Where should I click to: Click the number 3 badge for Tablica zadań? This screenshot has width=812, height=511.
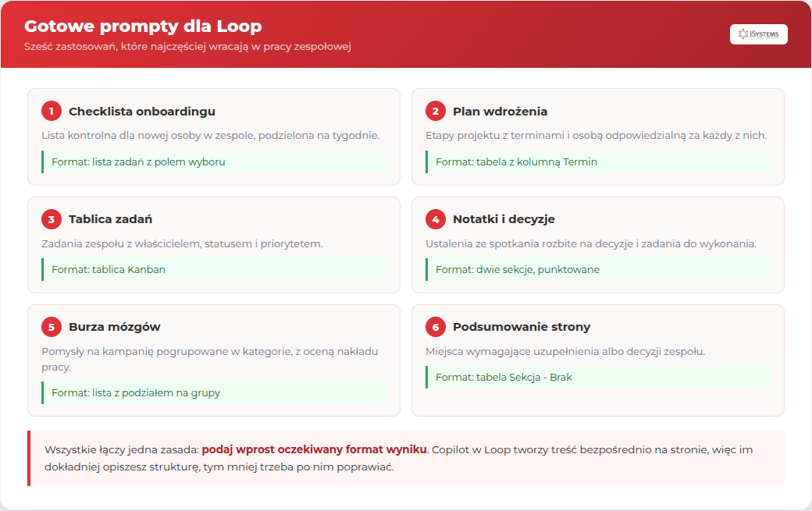click(52, 219)
